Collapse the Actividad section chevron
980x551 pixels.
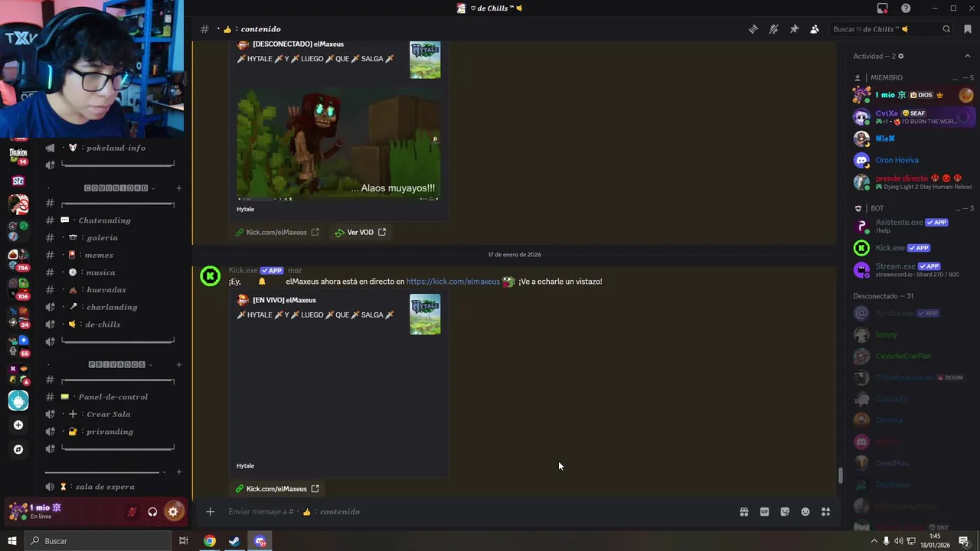coord(967,56)
